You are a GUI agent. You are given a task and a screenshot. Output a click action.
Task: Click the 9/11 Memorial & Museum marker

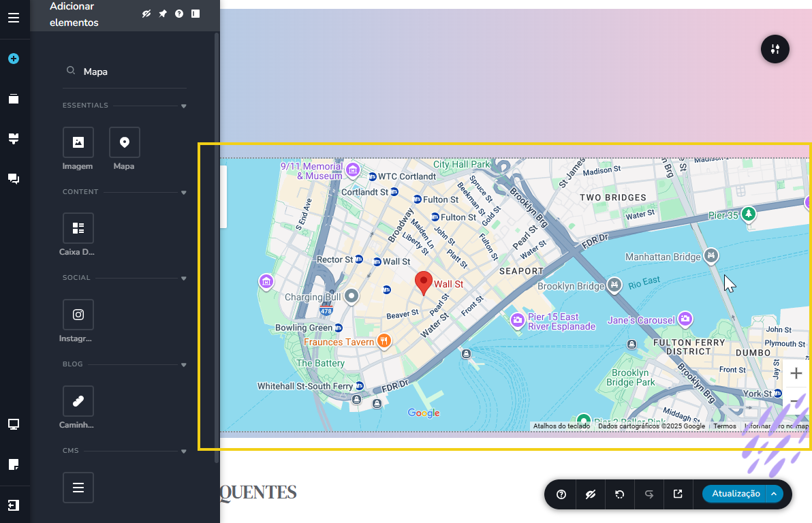(x=353, y=170)
